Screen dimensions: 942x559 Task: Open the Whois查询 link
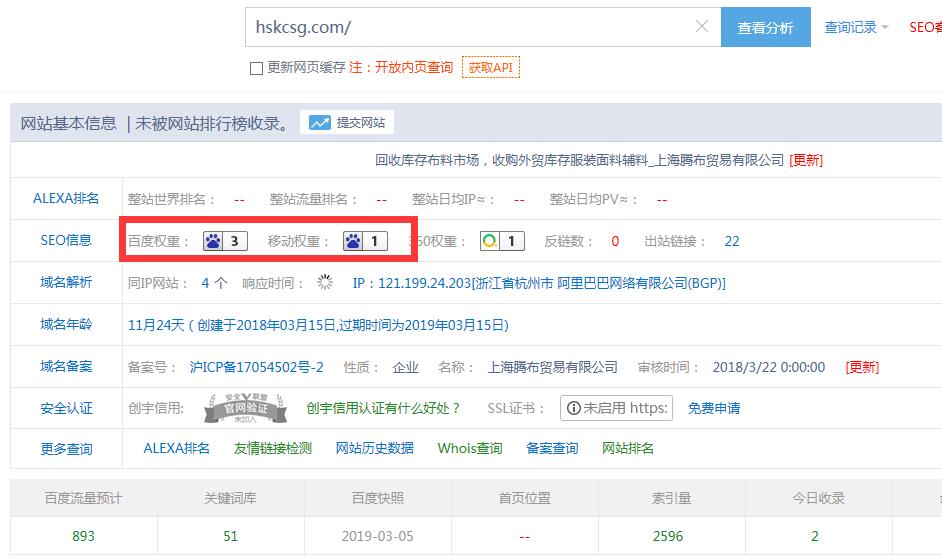pos(470,448)
